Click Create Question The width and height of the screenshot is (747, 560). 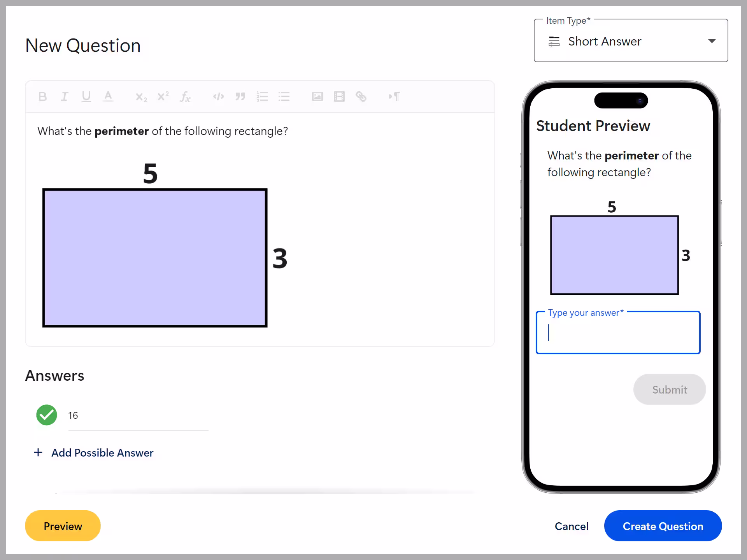click(663, 526)
